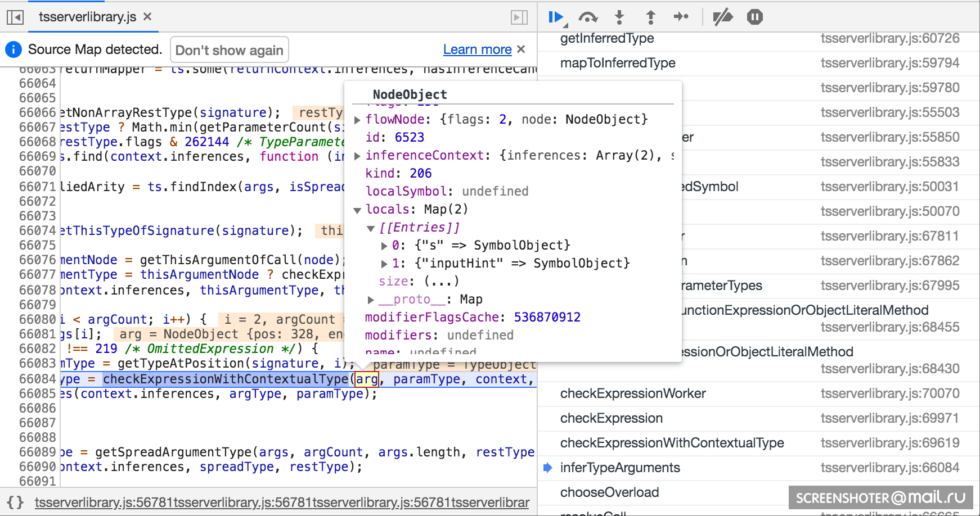Pretty print the source with braces icon
This screenshot has height=516, width=980.
tap(15, 502)
